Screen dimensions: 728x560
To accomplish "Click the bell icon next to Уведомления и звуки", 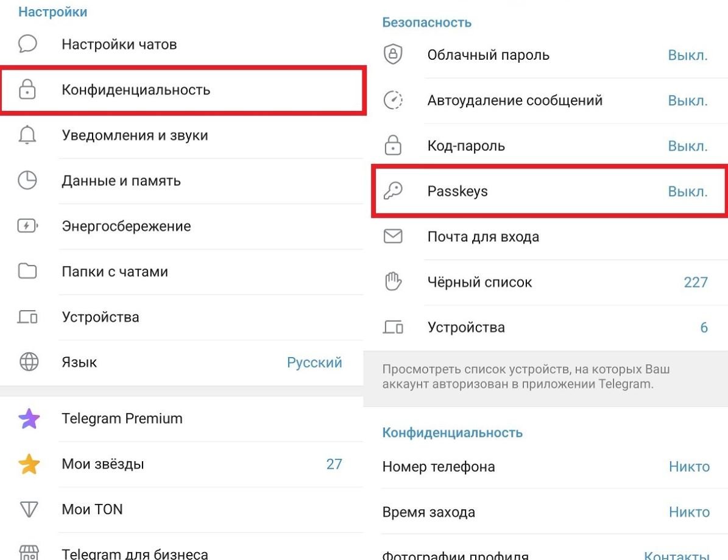I will click(x=26, y=135).
